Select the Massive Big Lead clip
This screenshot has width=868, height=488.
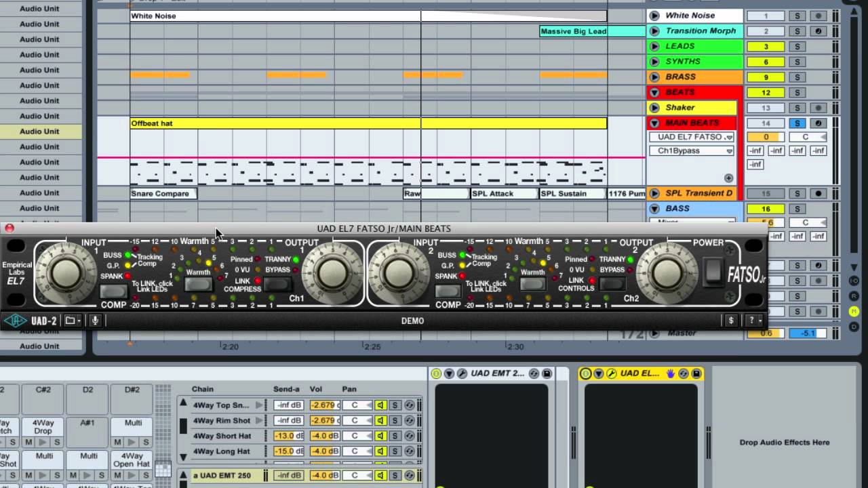click(x=592, y=31)
